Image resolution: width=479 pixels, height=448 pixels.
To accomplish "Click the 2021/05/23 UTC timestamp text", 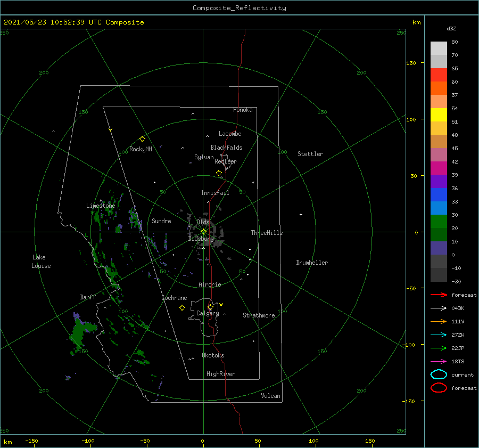I will coord(73,22).
